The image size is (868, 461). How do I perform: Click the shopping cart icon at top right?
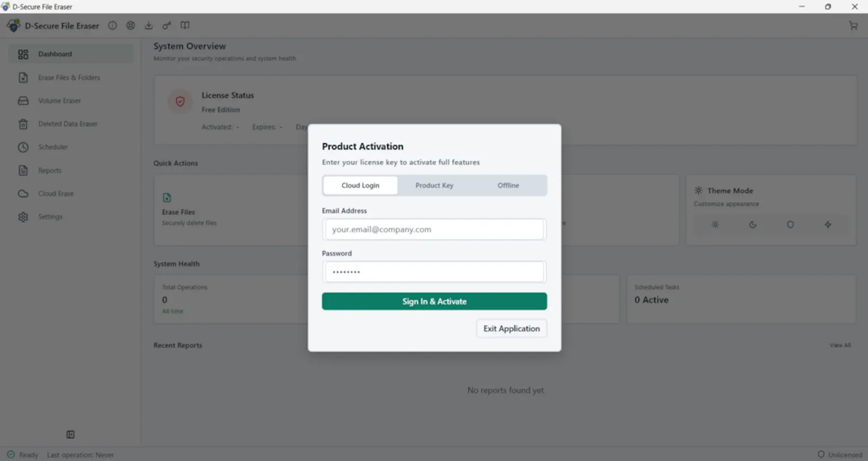pos(853,26)
